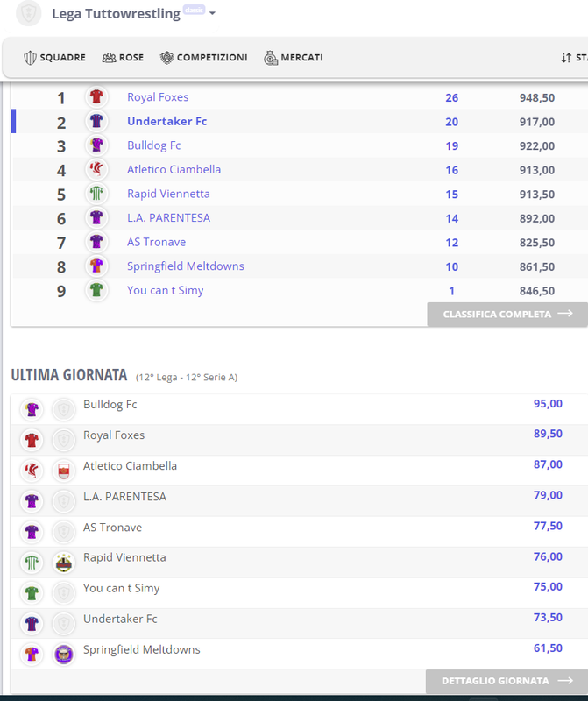The image size is (588, 701).
Task: Click Royal Foxes points value 26
Action: (x=451, y=97)
